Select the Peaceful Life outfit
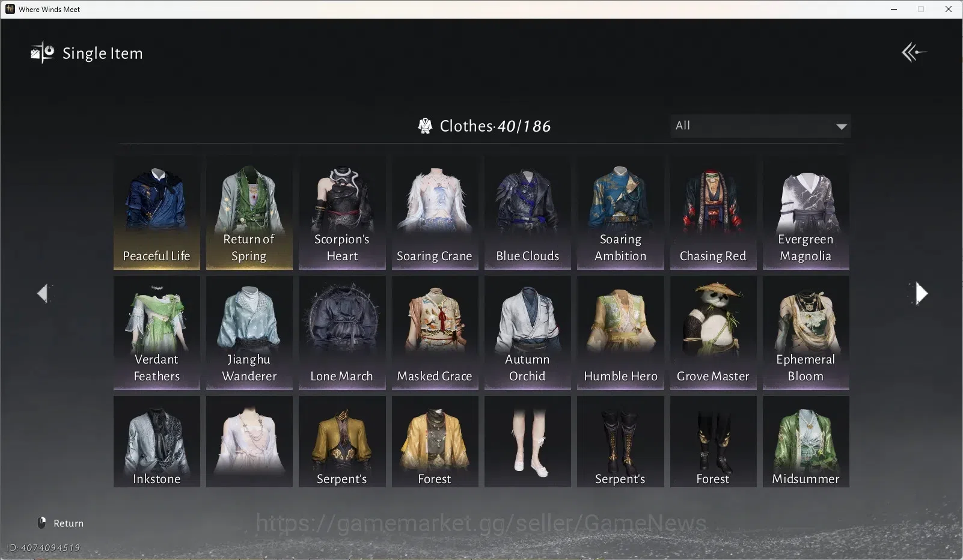Image resolution: width=963 pixels, height=560 pixels. 156,212
